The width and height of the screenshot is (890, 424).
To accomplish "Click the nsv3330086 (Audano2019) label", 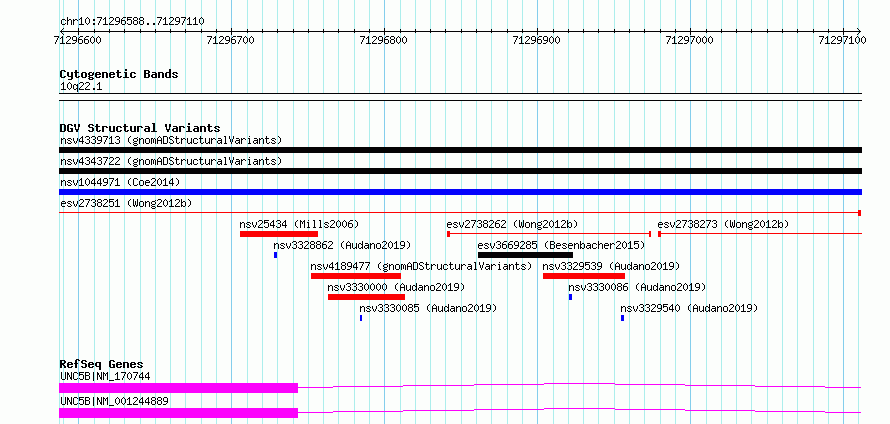I will point(637,287).
